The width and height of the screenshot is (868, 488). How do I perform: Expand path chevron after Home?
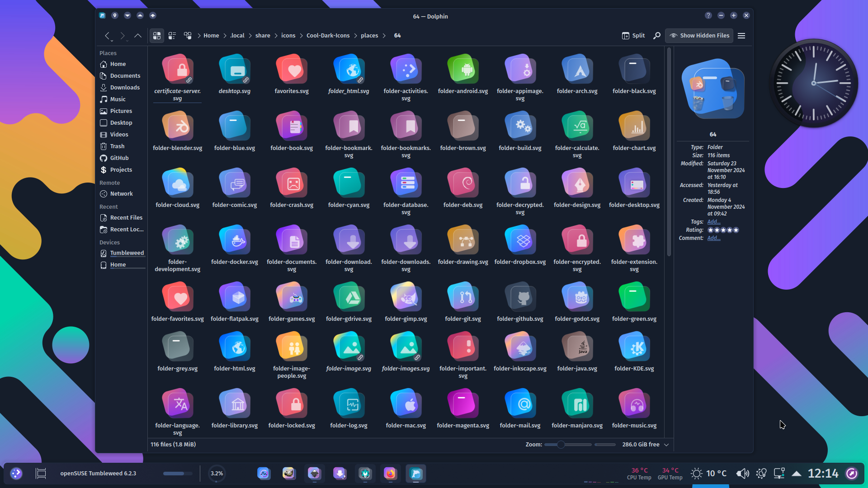point(225,36)
